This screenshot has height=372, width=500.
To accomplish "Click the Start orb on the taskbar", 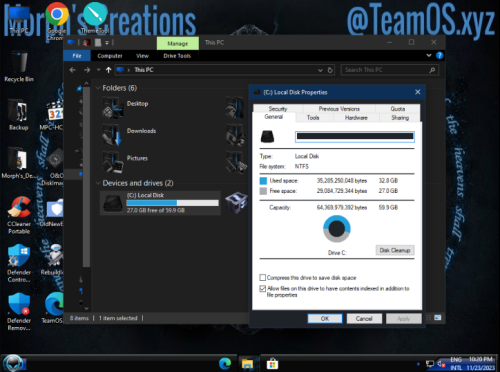I will pos(13,363).
